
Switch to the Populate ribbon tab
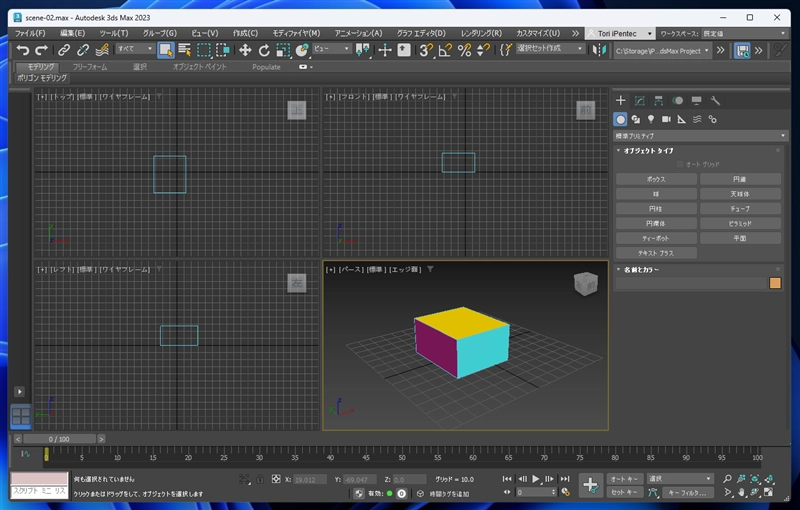click(x=266, y=67)
